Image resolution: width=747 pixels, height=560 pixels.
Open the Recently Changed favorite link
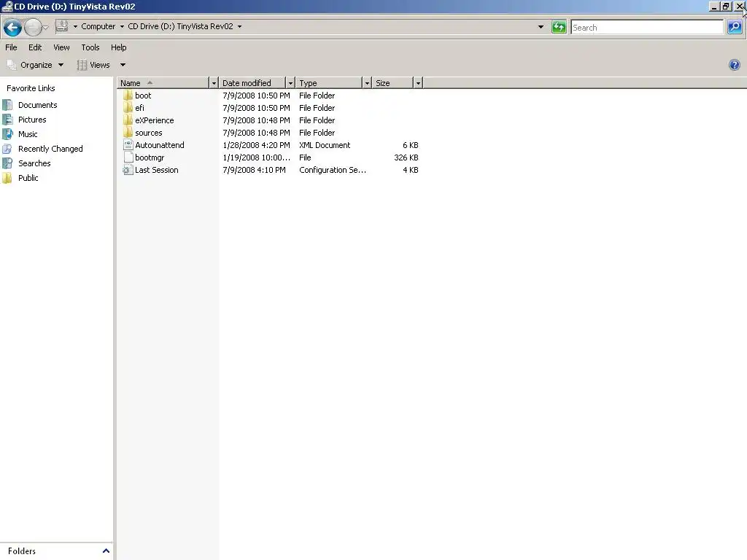click(50, 149)
